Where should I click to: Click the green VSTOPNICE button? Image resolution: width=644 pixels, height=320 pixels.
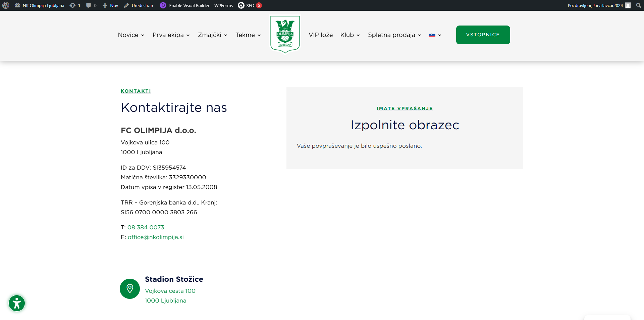tap(483, 35)
